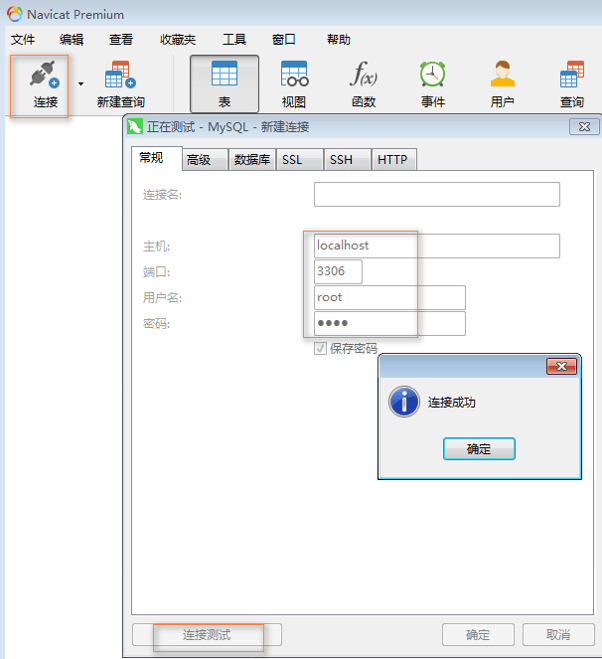Screen dimensions: 602x659
Task: Click the MySQL dialog title icon
Action: tap(135, 127)
